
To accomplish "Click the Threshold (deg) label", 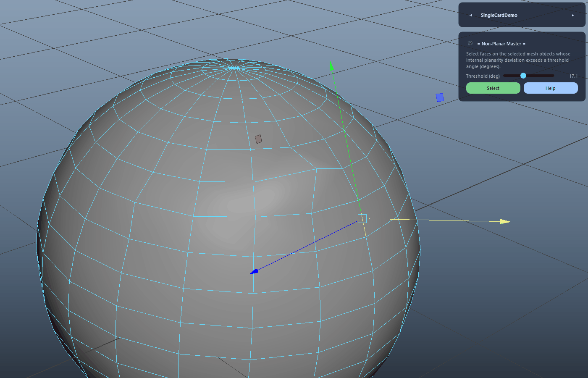I will (x=483, y=76).
